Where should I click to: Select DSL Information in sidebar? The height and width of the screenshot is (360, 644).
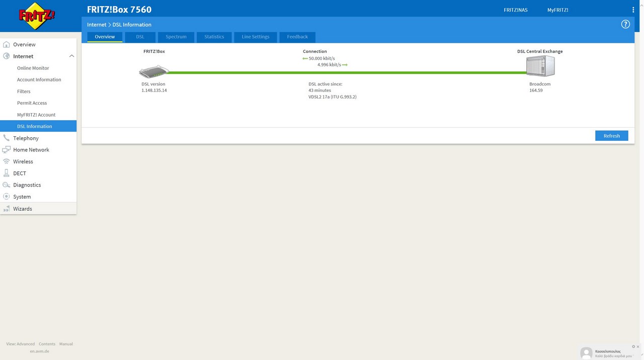(38, 126)
